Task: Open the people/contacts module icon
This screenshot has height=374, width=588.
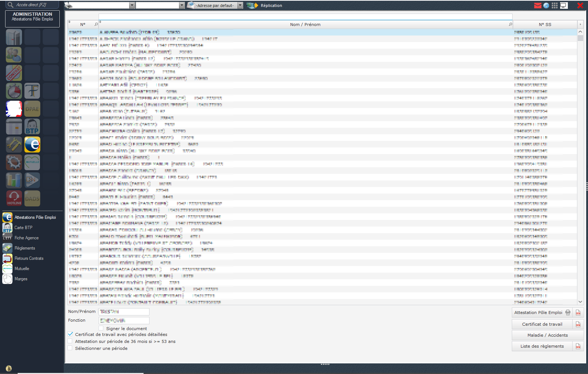Action: pyautogui.click(x=14, y=55)
